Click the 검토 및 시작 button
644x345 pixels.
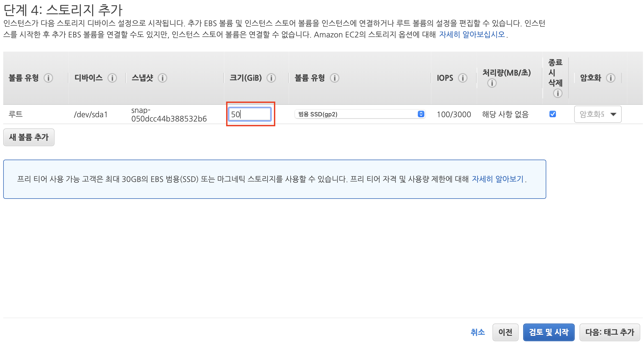click(x=548, y=332)
